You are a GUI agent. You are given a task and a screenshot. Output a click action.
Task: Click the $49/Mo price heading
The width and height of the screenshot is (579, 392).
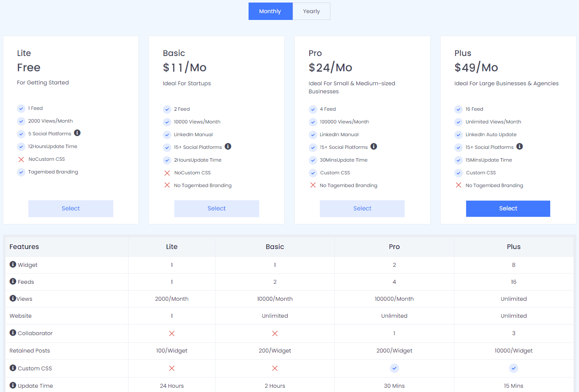coord(476,68)
